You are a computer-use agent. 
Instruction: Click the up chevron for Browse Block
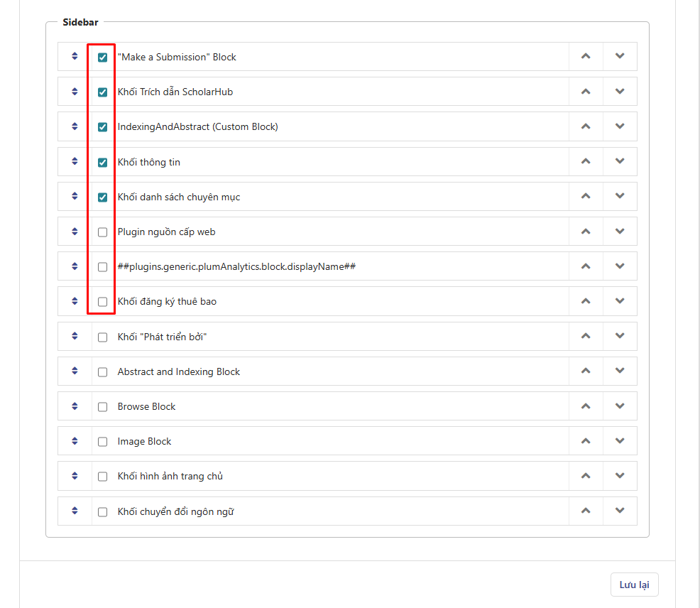click(x=586, y=406)
